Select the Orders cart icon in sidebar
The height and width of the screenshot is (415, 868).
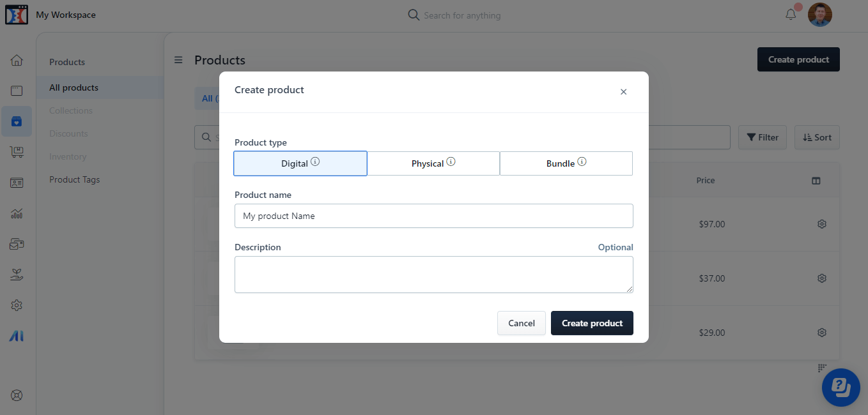pos(17,152)
